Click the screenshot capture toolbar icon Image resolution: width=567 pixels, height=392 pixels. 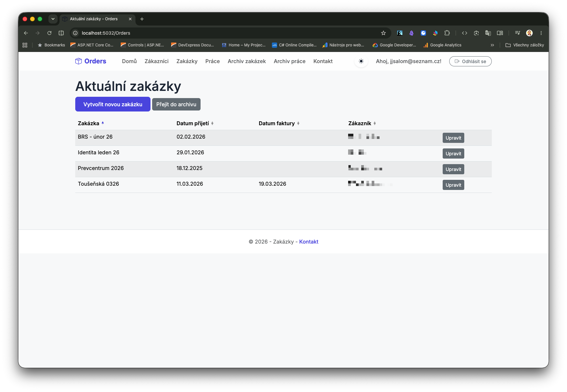tap(476, 33)
